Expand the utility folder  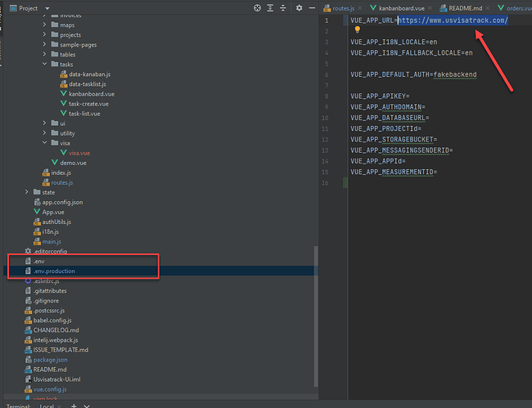click(44, 132)
